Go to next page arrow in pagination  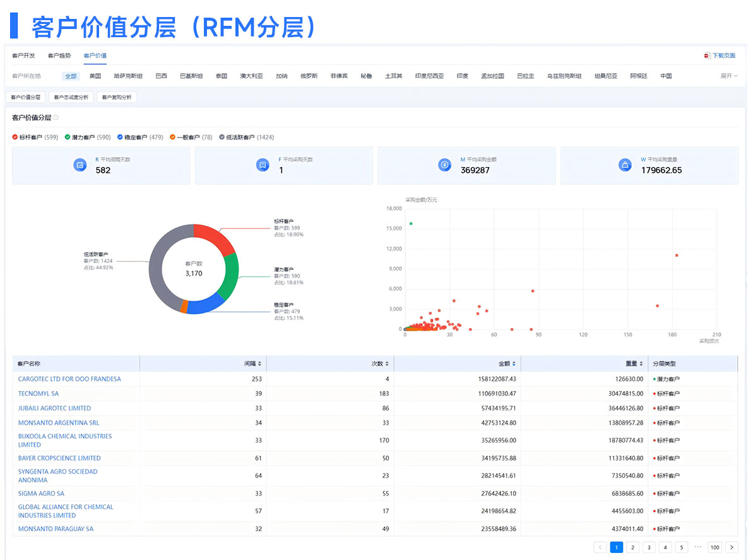coord(731,547)
